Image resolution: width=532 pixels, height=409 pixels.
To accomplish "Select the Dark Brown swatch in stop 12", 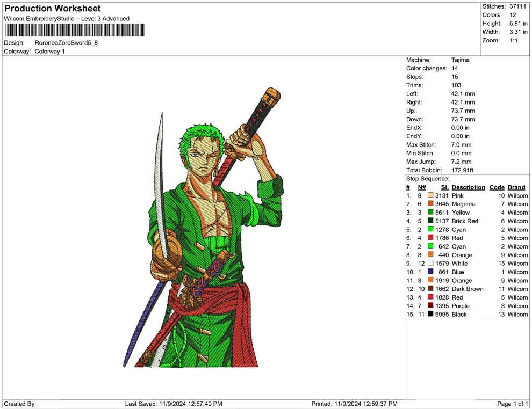I will pyautogui.click(x=430, y=289).
